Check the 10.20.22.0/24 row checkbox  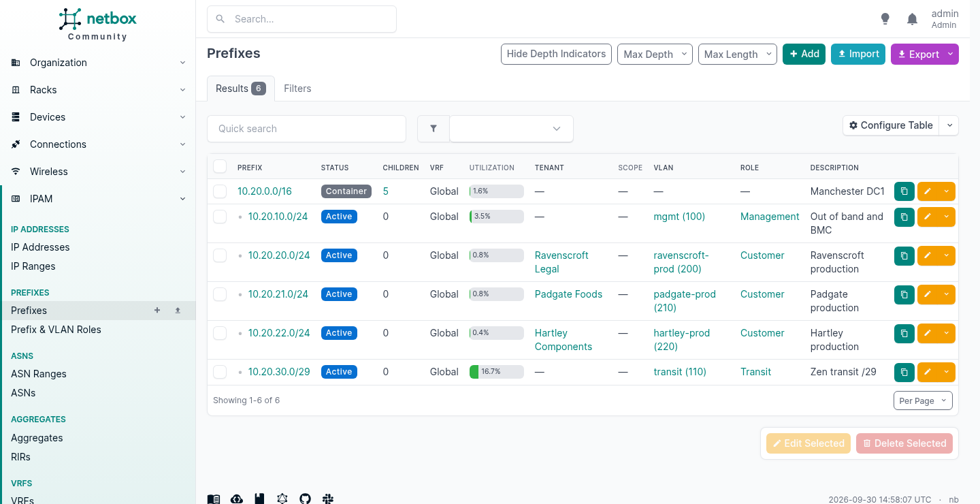point(220,333)
